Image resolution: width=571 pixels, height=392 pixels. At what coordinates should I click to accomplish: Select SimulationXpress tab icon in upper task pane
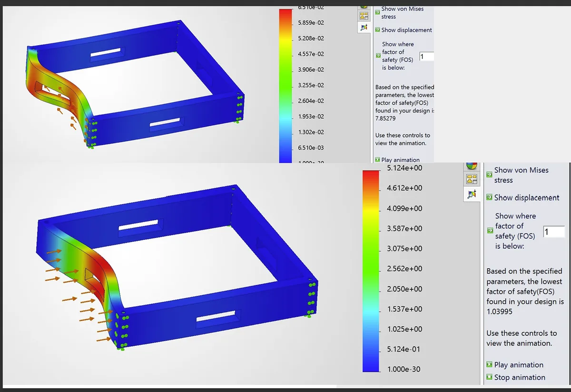coord(364,28)
